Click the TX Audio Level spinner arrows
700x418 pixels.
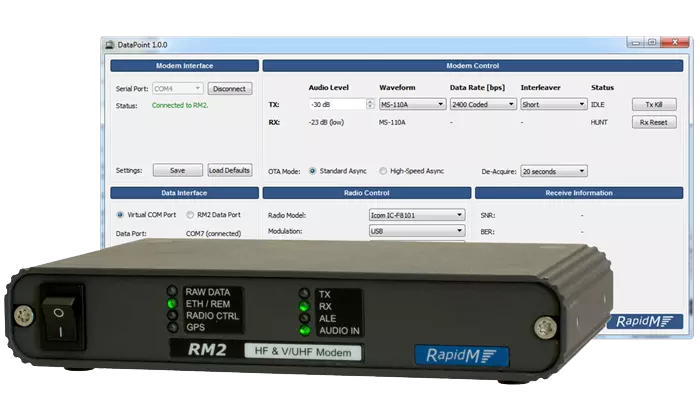[x=371, y=104]
